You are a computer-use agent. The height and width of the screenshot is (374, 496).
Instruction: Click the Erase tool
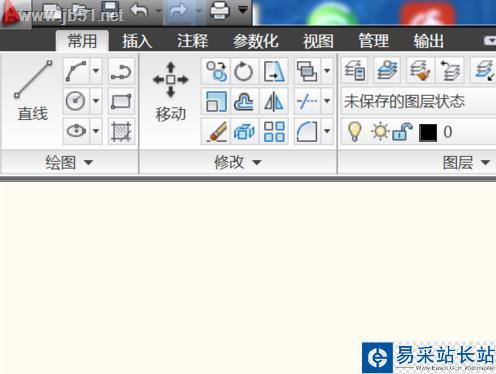(x=216, y=131)
